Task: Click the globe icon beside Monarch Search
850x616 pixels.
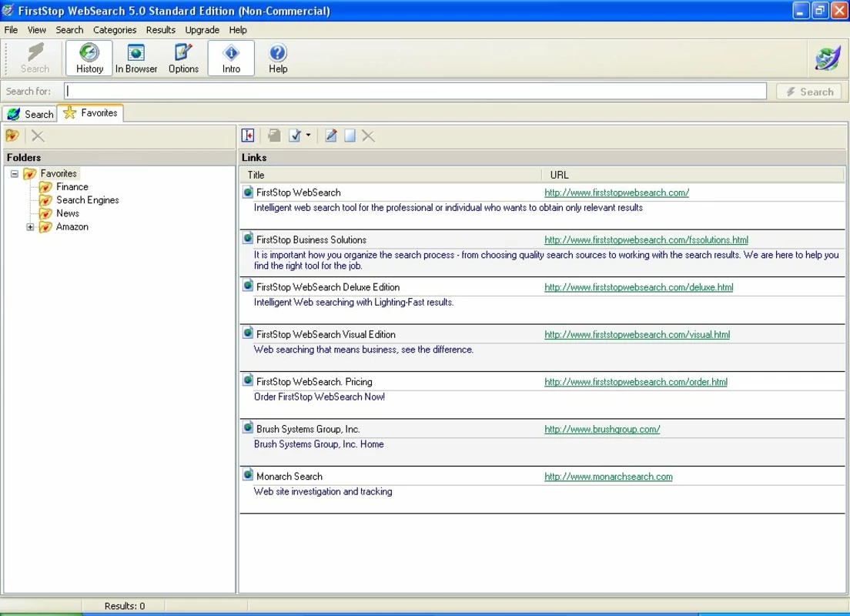Action: click(x=248, y=476)
